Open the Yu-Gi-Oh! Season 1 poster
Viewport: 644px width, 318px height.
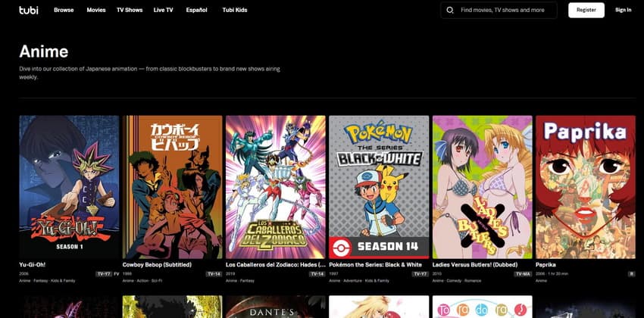tap(69, 187)
